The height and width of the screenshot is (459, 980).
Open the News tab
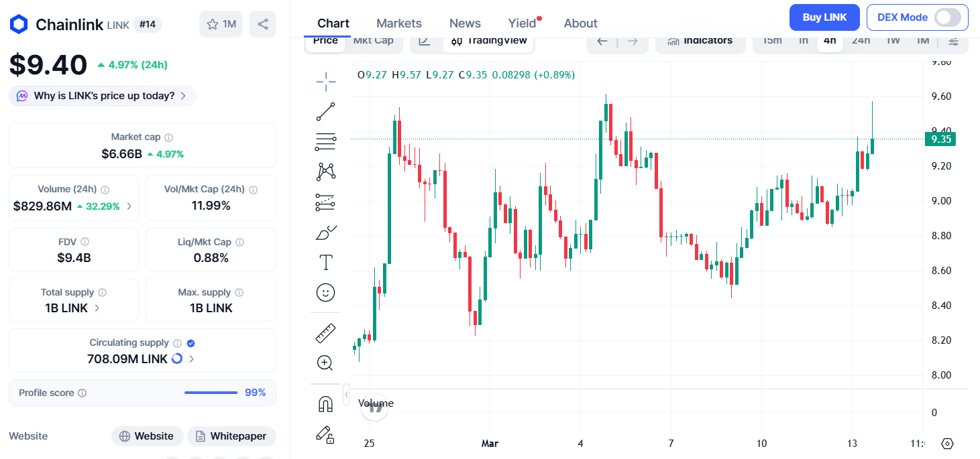coord(465,23)
